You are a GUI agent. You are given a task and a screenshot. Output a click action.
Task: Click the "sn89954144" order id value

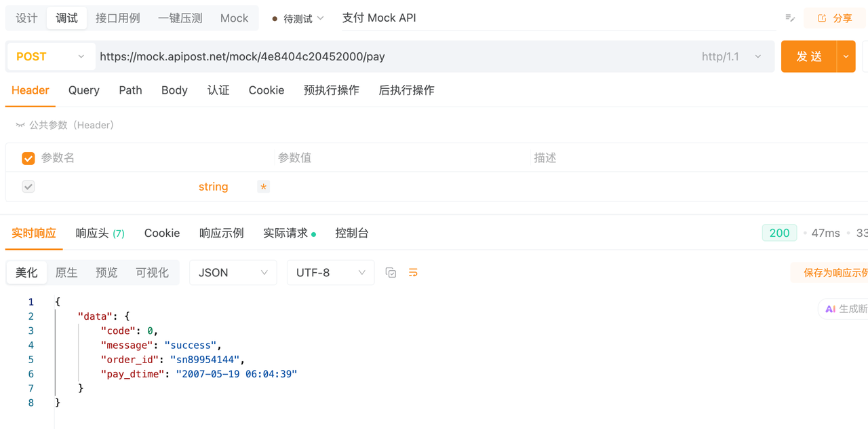click(206, 360)
